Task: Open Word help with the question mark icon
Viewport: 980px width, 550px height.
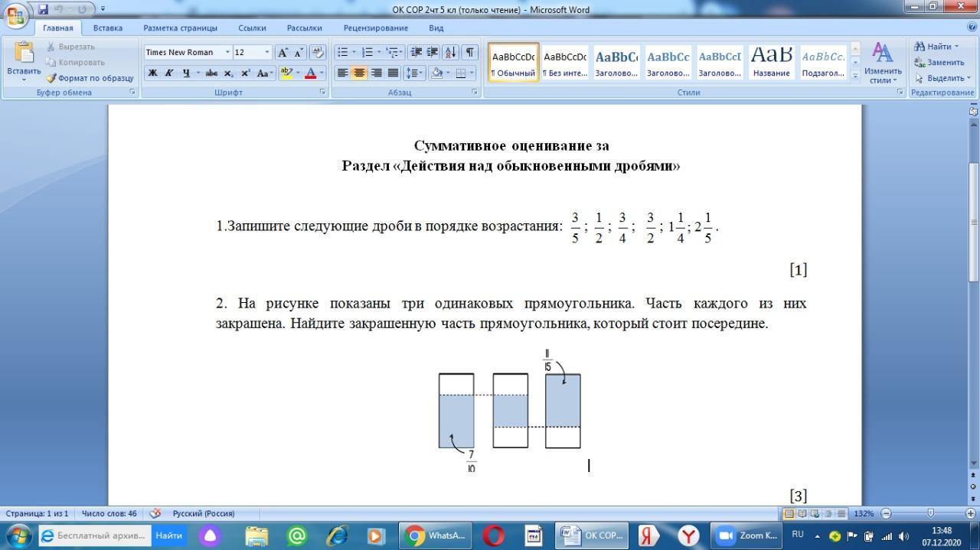Action: (972, 28)
